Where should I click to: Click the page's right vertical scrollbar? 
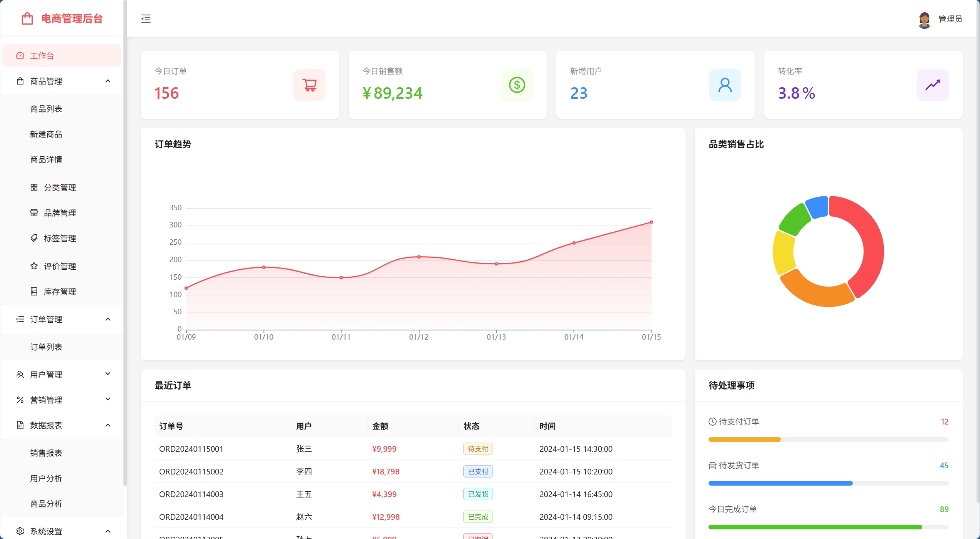[978, 252]
